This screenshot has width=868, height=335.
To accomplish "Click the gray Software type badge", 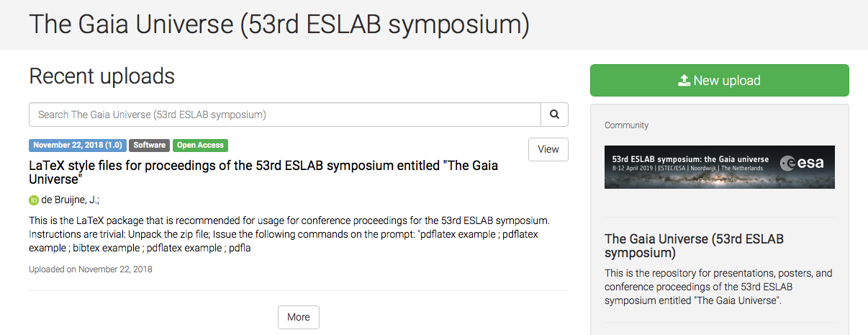I will 150,146.
